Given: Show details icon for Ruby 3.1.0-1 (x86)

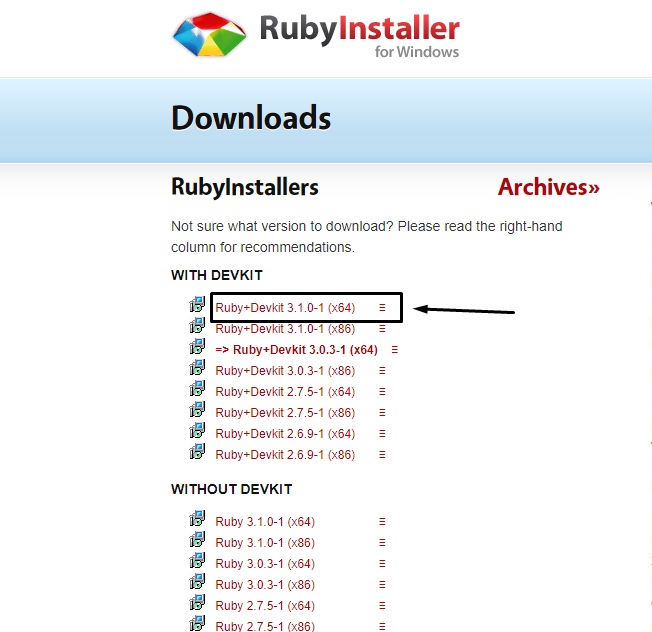Looking at the screenshot, I should (382, 543).
